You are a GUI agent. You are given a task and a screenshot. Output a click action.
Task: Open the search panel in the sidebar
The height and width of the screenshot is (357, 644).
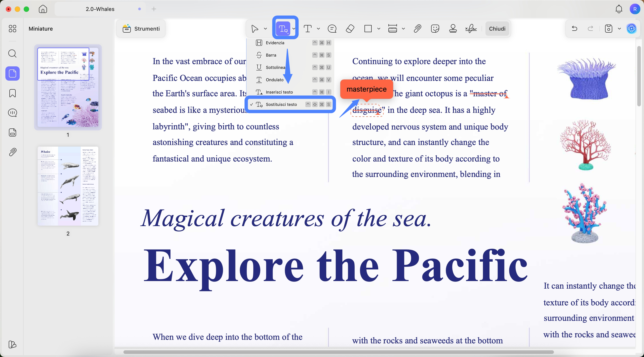(x=12, y=53)
